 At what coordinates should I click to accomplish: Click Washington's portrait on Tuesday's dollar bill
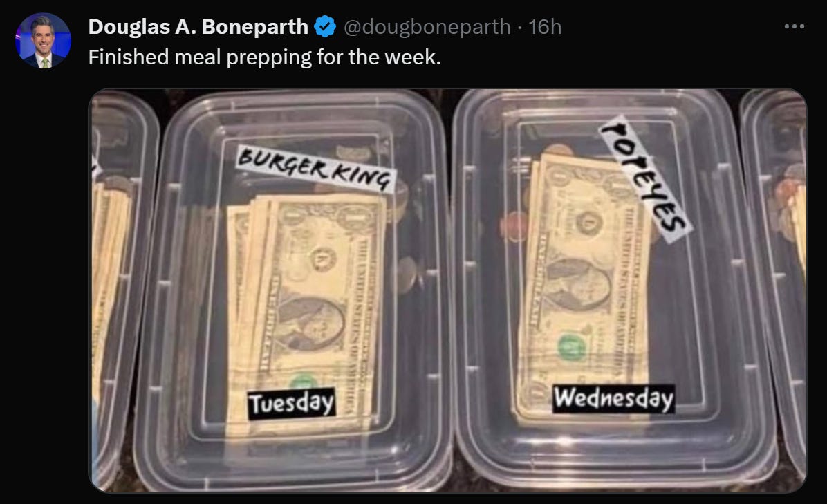click(x=311, y=324)
